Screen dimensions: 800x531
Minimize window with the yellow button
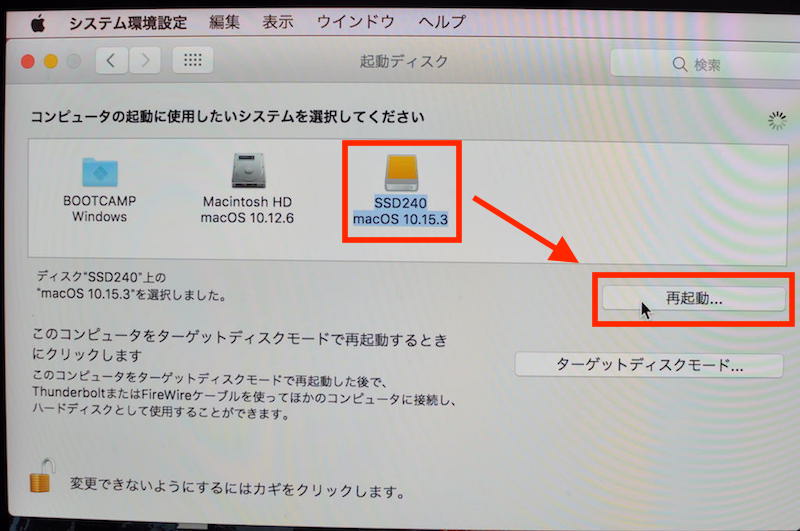point(51,62)
